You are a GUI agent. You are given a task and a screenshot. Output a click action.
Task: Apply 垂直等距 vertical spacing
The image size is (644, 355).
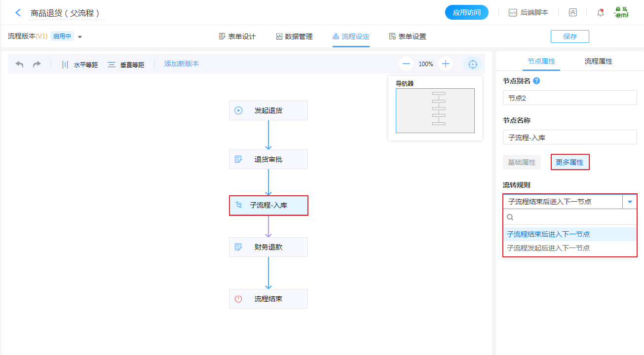click(x=126, y=65)
